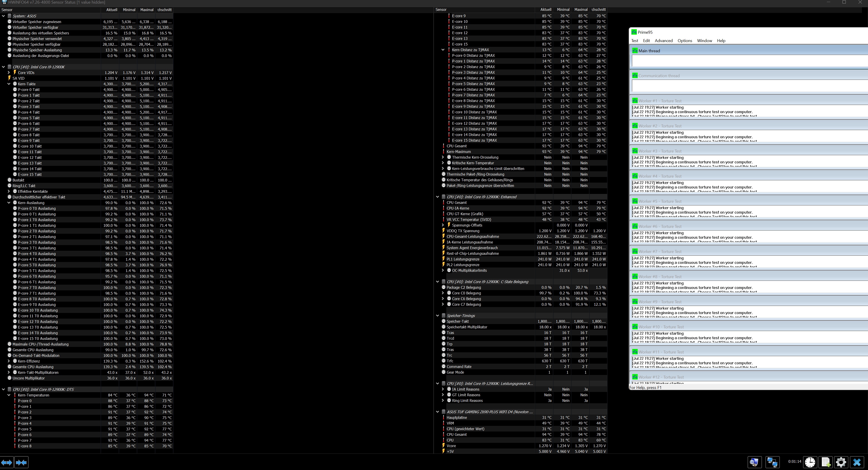Image resolution: width=868 pixels, height=470 pixels.
Task: Click the yellow warning icon next to Vcore
Action: (443, 446)
